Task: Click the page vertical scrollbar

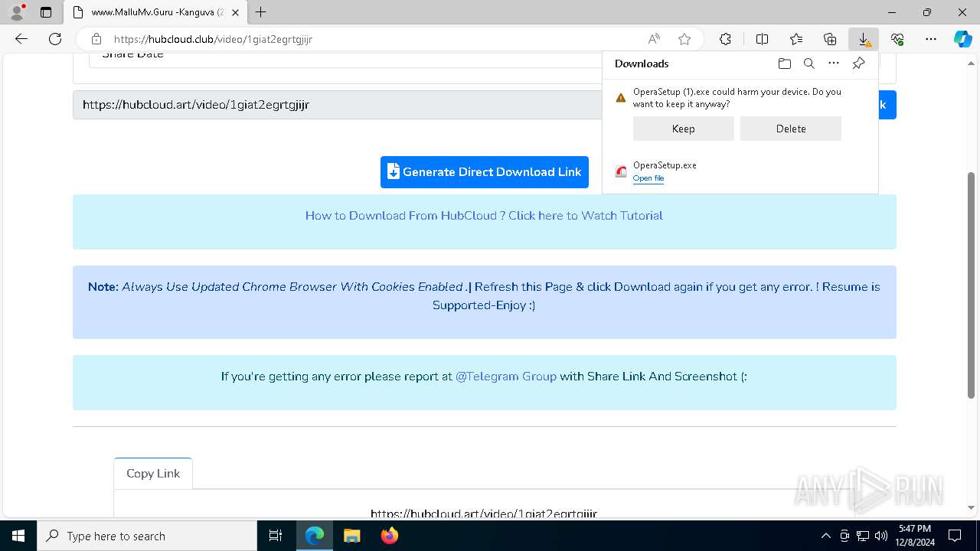Action: pyautogui.click(x=971, y=285)
